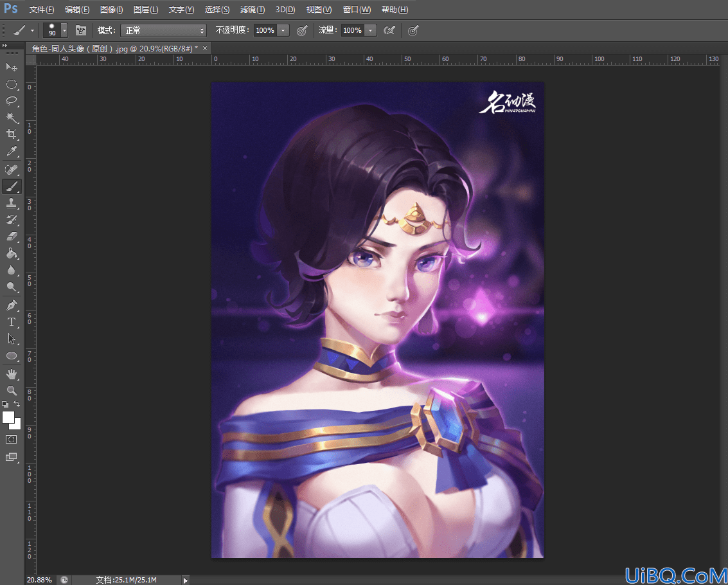Open the 选择(S) menu
728x585 pixels.
coord(217,10)
